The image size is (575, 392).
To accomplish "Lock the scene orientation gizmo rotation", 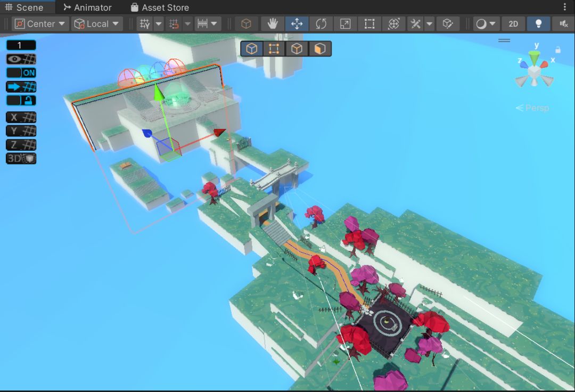I will 558,50.
